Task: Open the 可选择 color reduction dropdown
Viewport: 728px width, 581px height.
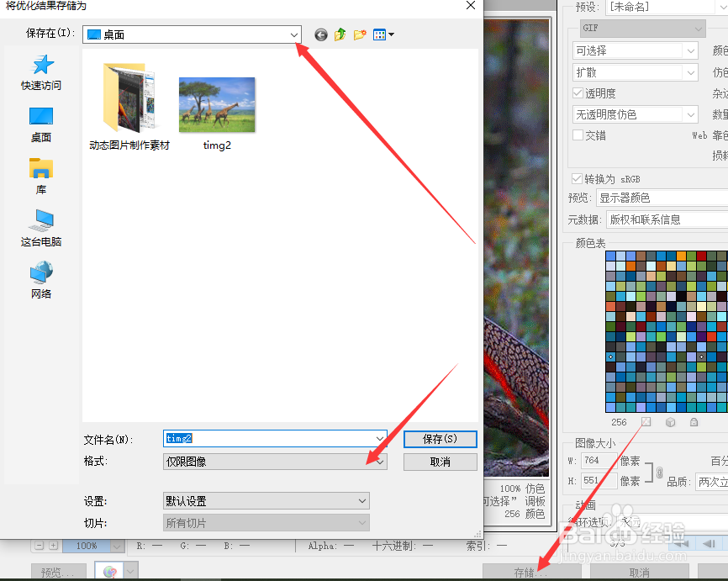Action: tap(636, 50)
